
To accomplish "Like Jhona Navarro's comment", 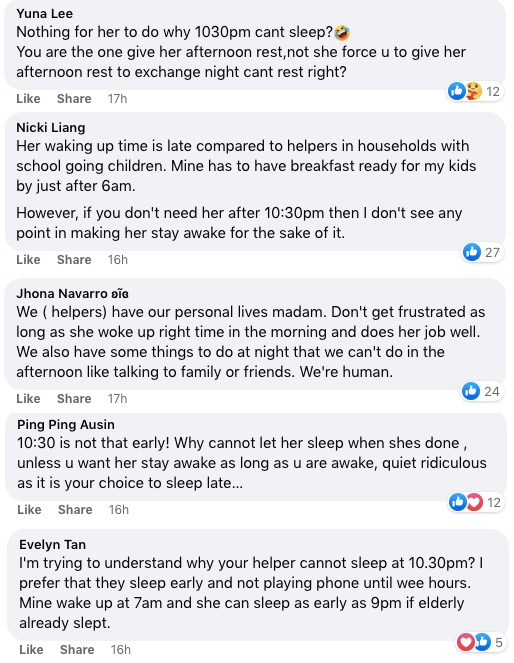I will click(x=28, y=398).
